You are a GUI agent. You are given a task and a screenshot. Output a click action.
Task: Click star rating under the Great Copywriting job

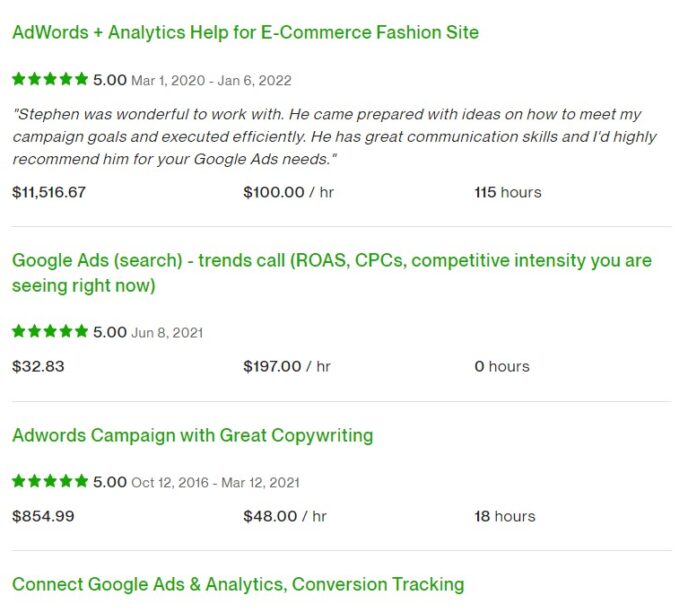tap(50, 481)
